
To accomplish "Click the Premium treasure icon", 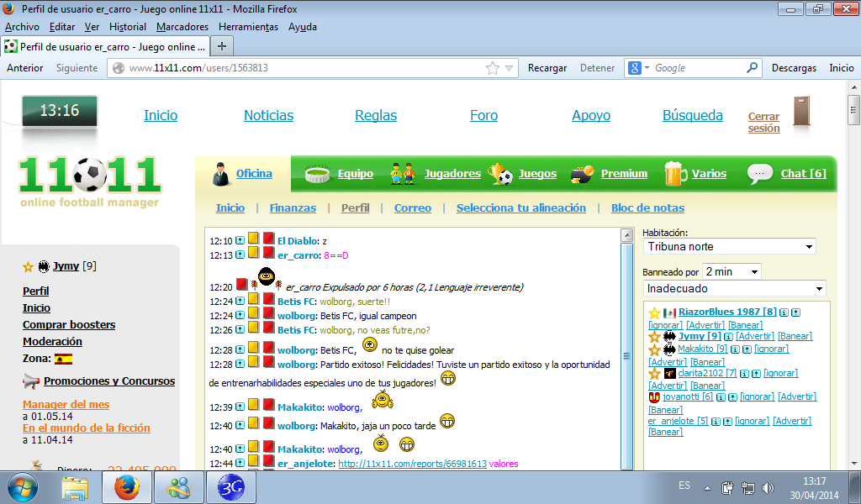I will click(x=583, y=174).
